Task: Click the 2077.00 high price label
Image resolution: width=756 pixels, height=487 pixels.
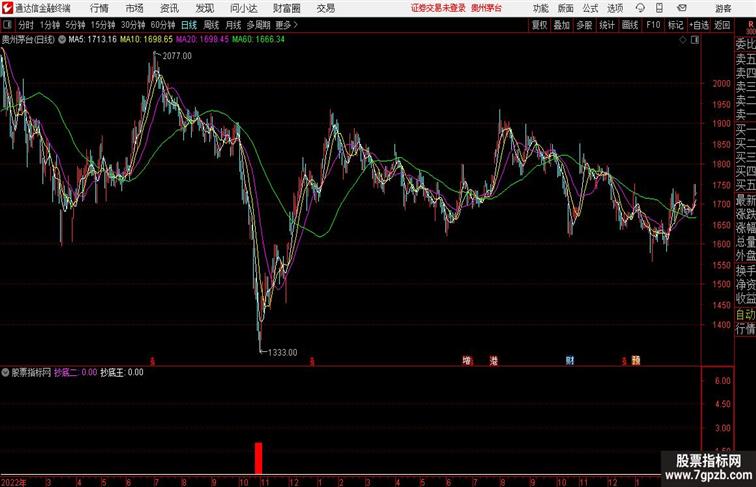Action: (x=177, y=56)
